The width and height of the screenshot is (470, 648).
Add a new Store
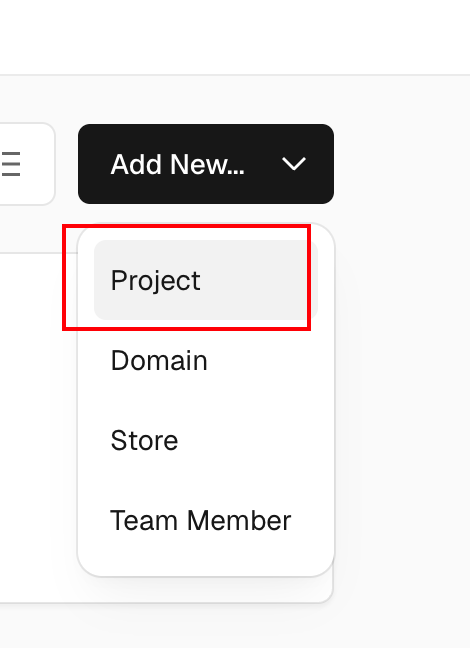pyautogui.click(x=206, y=440)
